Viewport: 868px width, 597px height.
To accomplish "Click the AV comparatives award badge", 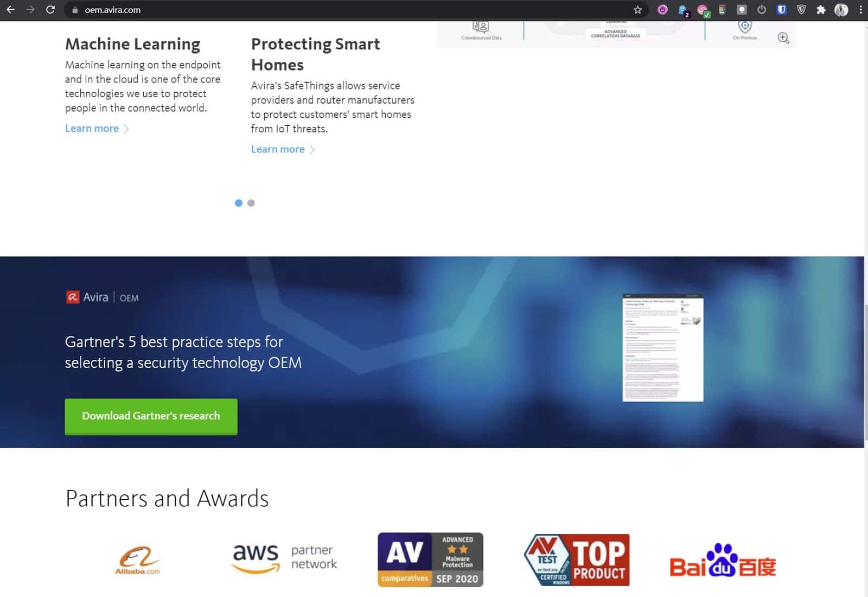I will point(430,560).
